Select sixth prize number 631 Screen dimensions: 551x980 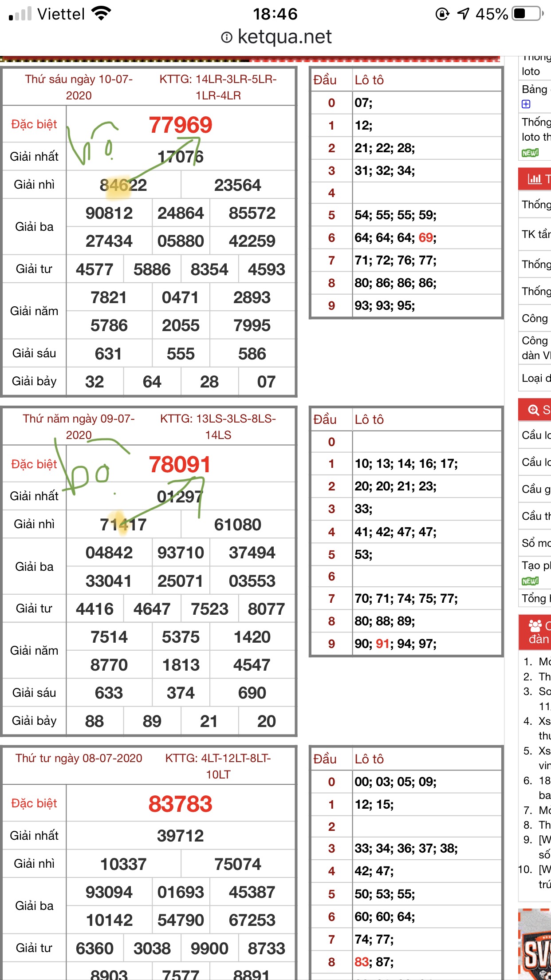click(x=109, y=354)
